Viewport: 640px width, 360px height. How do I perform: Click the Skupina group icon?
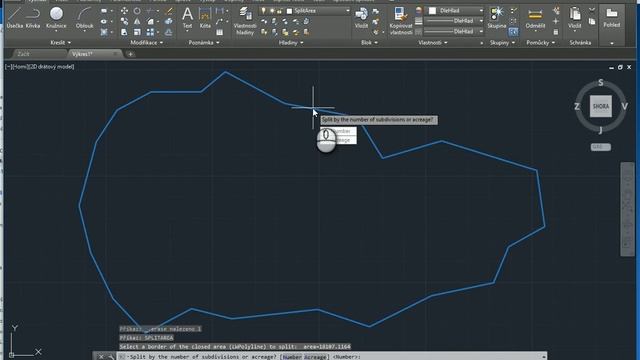[x=497, y=18]
